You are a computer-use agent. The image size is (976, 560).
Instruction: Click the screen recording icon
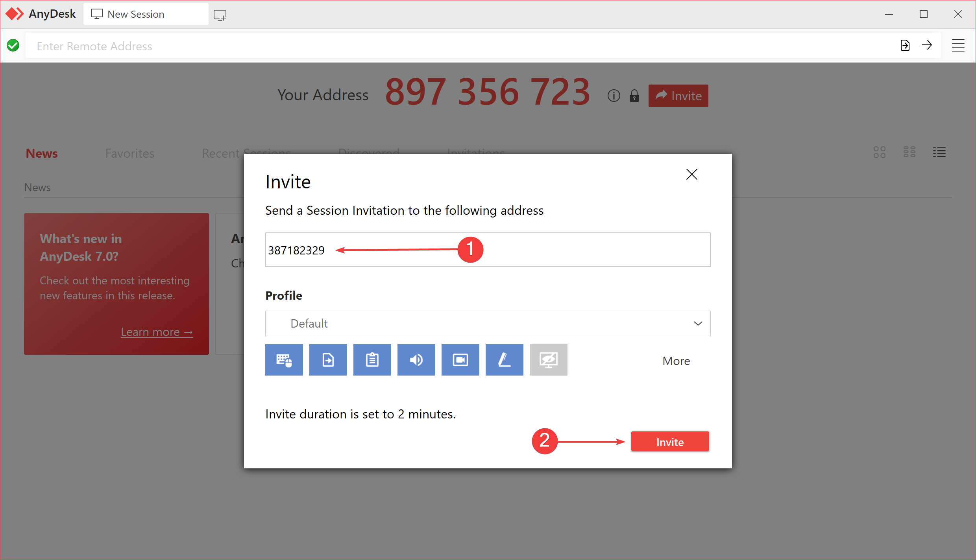(460, 360)
